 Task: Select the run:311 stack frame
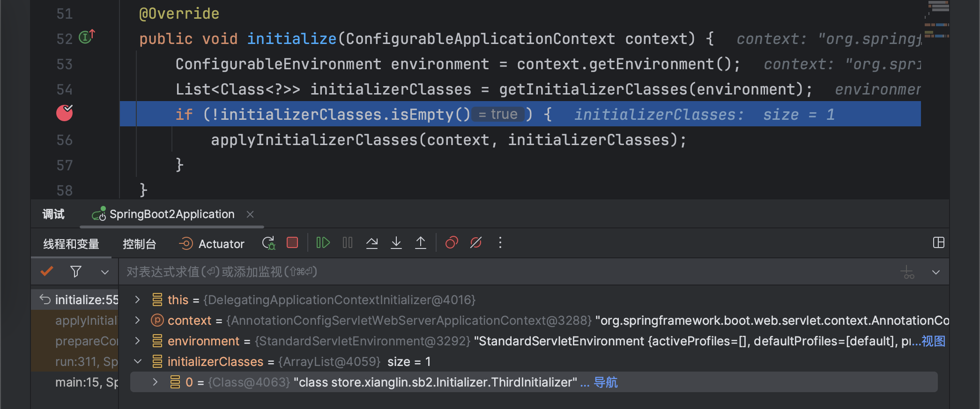click(x=75, y=361)
